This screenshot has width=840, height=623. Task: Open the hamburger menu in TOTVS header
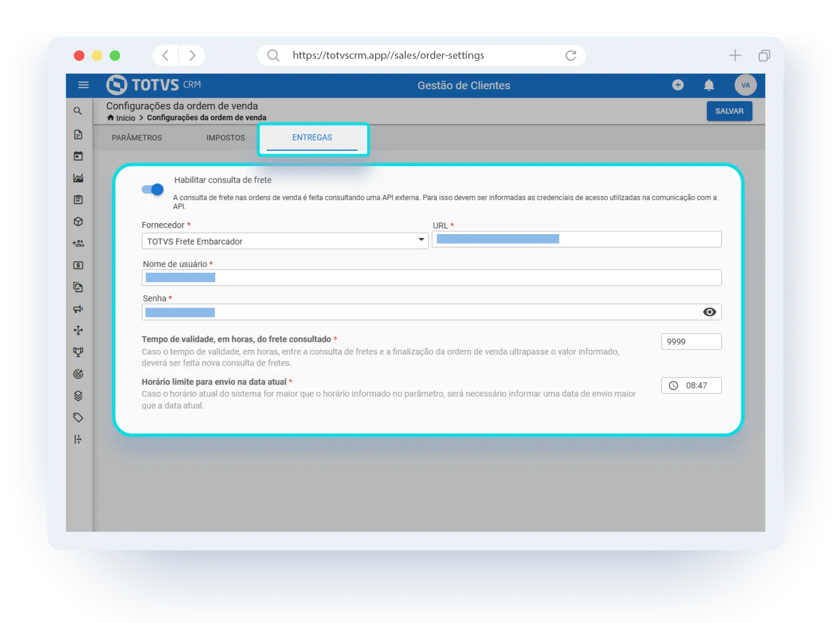tap(83, 85)
